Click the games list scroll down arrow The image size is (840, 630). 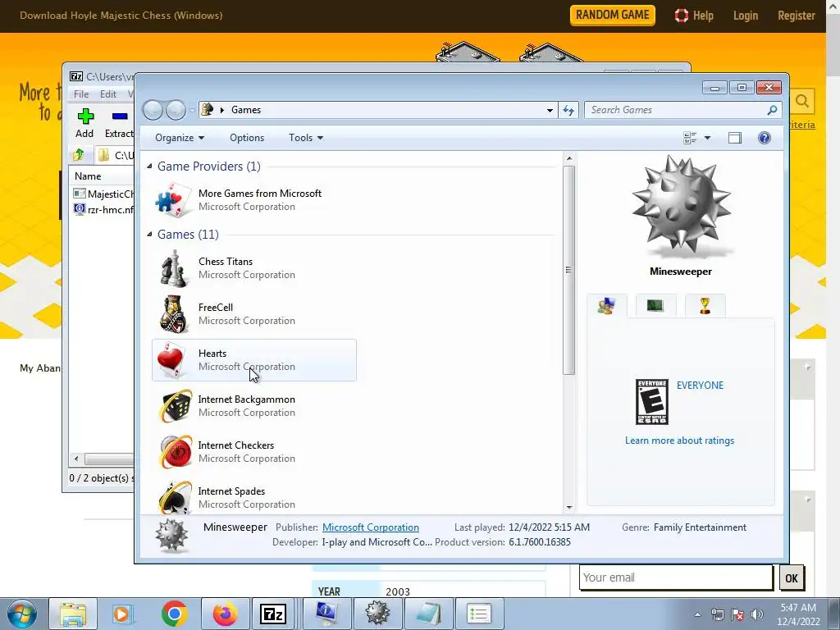click(569, 507)
